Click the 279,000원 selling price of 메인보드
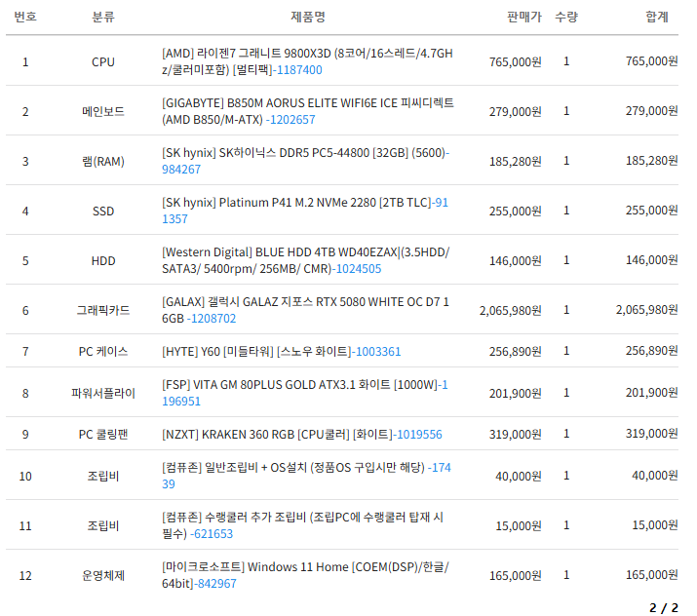 515,111
